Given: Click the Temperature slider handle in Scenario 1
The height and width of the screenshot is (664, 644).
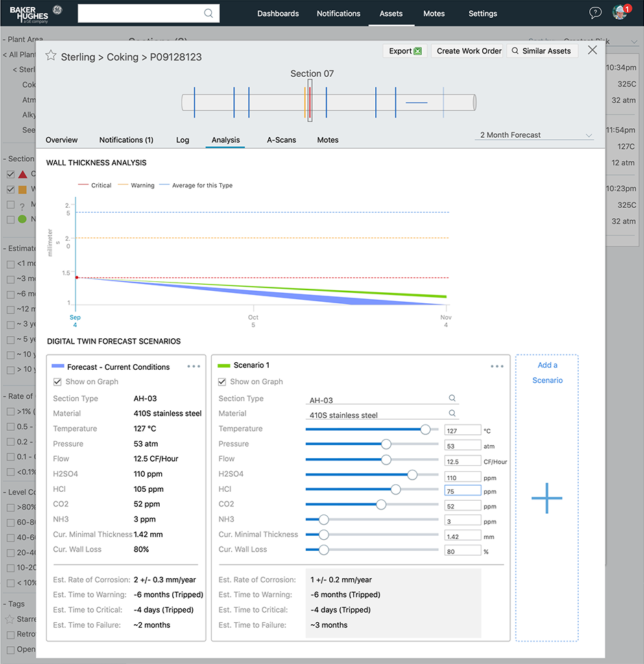Looking at the screenshot, I should pyautogui.click(x=425, y=429).
